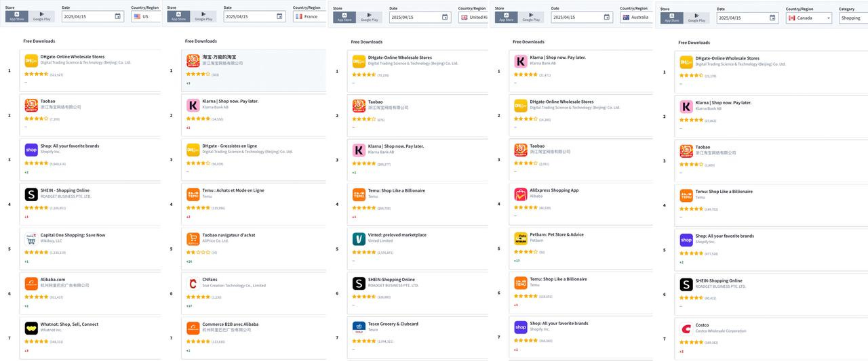Viewport: 868px width, 361px height.
Task: Select App Store in the France panel
Action: pyautogui.click(x=178, y=16)
